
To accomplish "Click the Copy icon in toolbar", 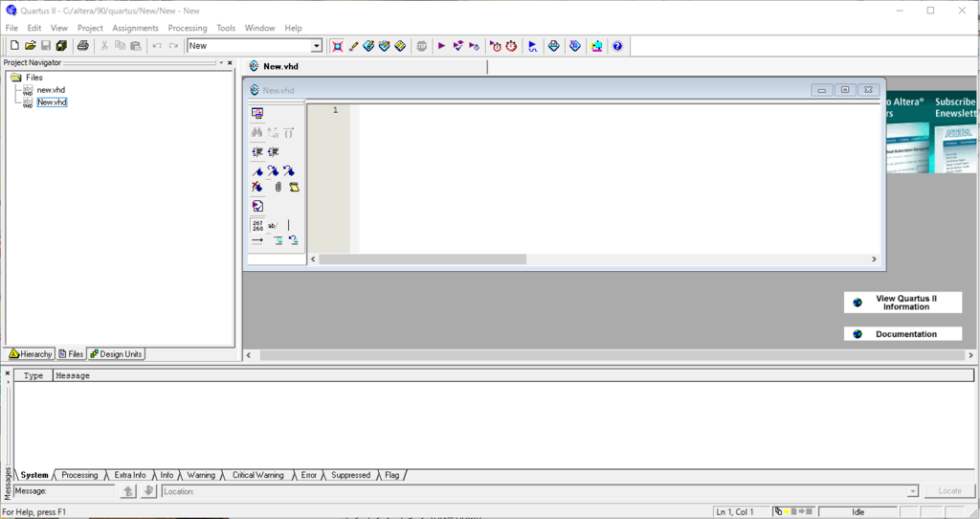I will 120,46.
